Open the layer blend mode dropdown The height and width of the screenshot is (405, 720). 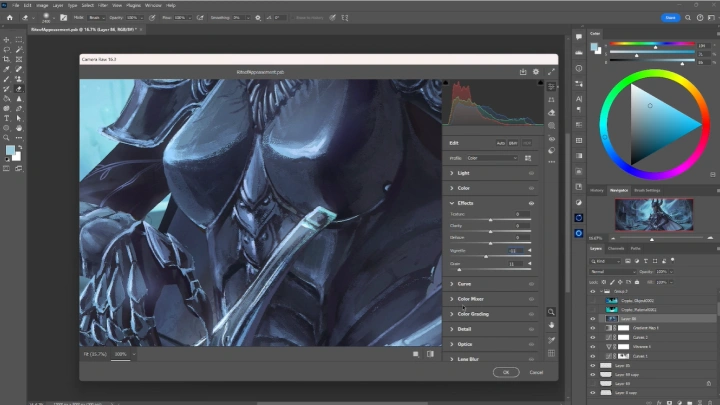coord(613,272)
